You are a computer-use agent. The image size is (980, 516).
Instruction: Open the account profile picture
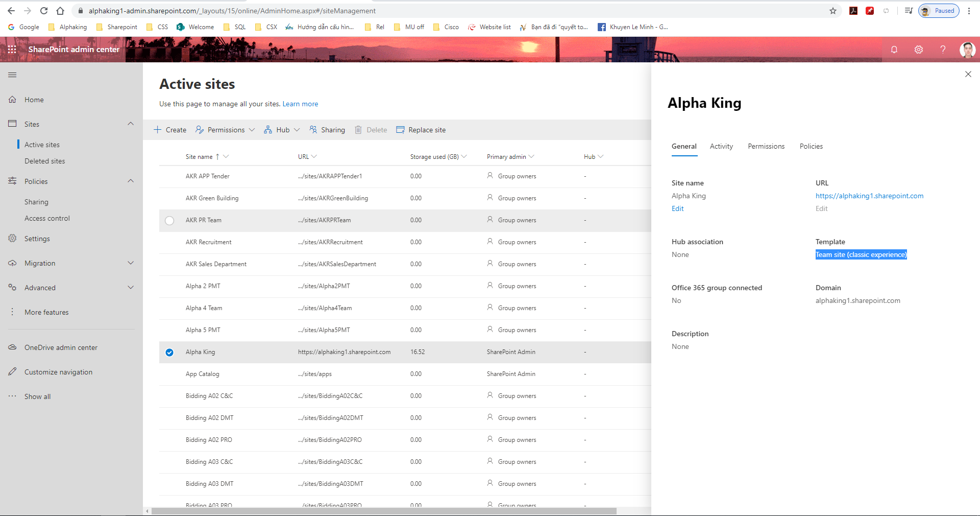click(x=967, y=50)
